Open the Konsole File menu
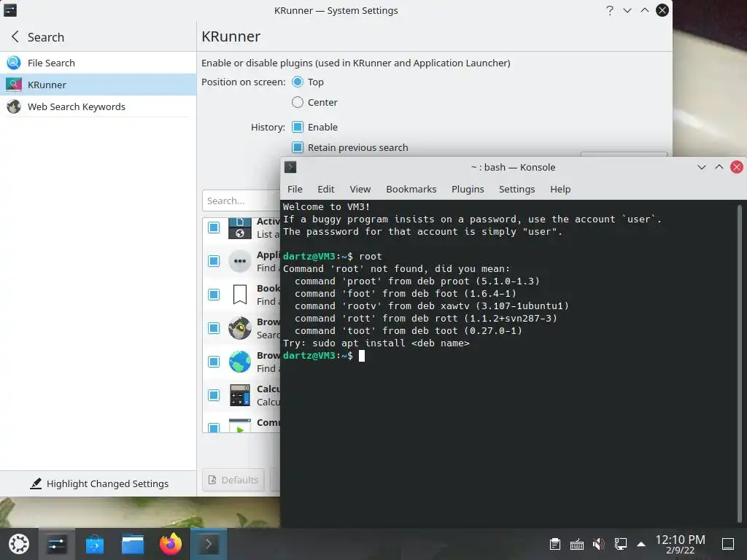This screenshot has height=560, width=747. (295, 189)
